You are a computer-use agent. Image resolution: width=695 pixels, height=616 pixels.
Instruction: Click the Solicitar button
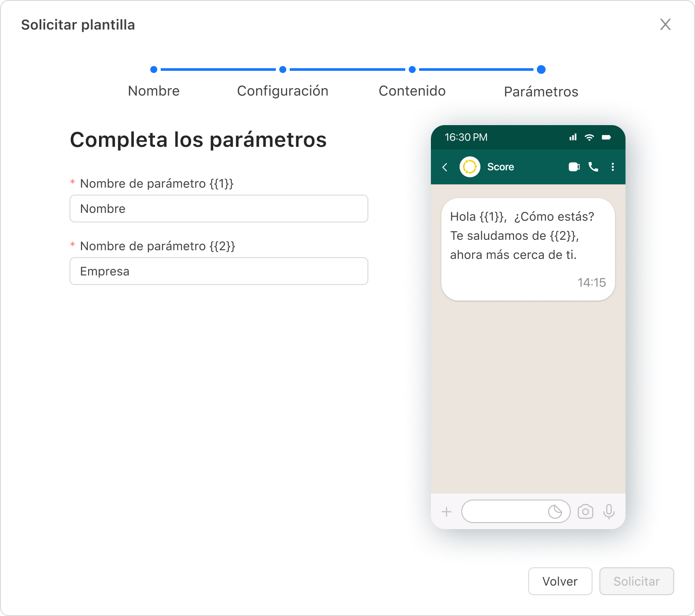pos(637,581)
